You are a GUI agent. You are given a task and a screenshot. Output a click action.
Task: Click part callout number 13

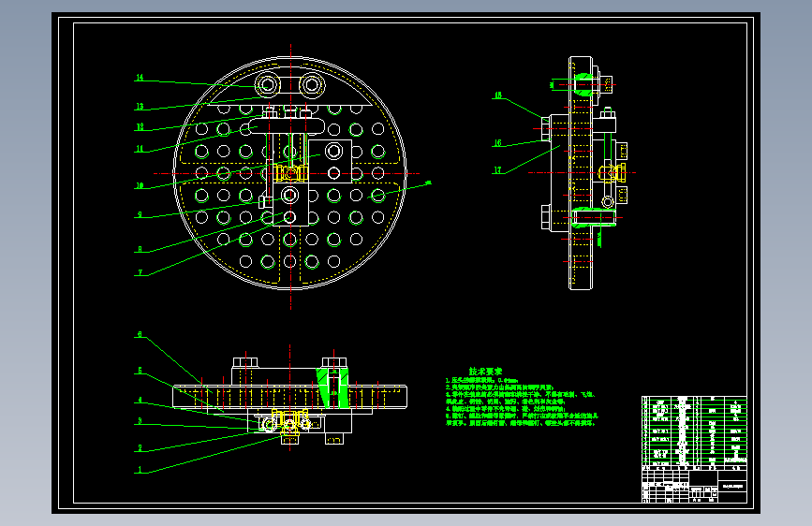pos(140,107)
